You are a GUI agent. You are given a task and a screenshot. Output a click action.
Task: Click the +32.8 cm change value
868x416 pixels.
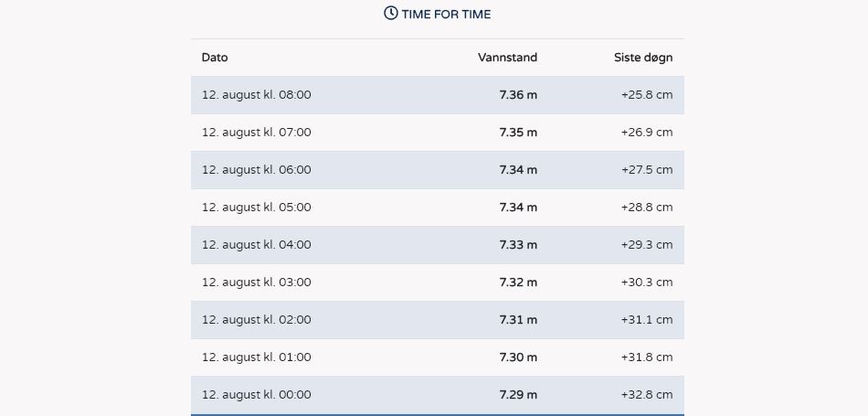pos(647,395)
